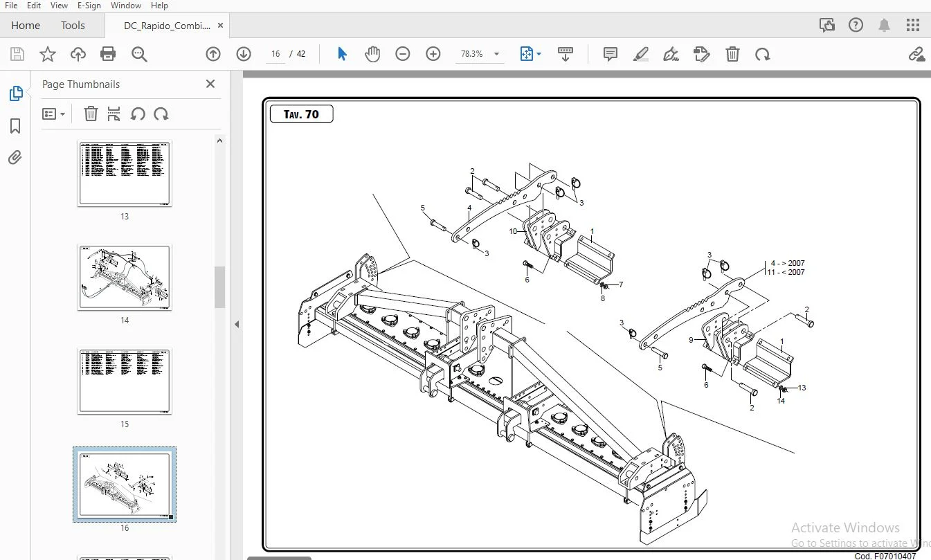This screenshot has height=560, width=931.
Task: Click the thumbnails scroll up arrow
Action: tap(220, 141)
